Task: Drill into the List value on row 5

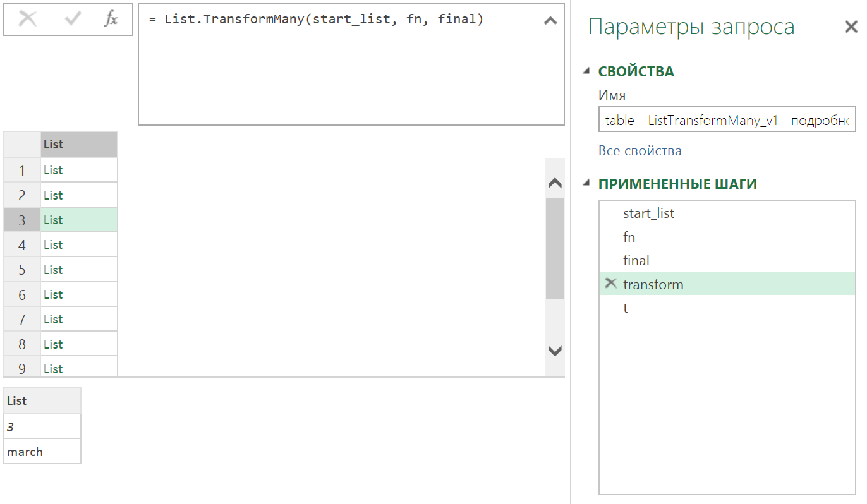Action: tap(52, 269)
